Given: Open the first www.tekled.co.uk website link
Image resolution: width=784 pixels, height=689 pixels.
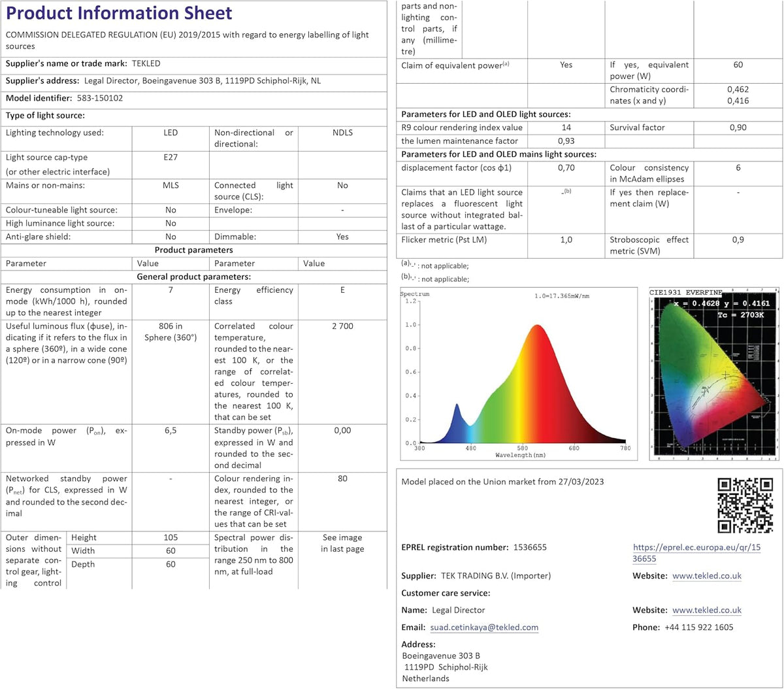Looking at the screenshot, I should [x=707, y=576].
